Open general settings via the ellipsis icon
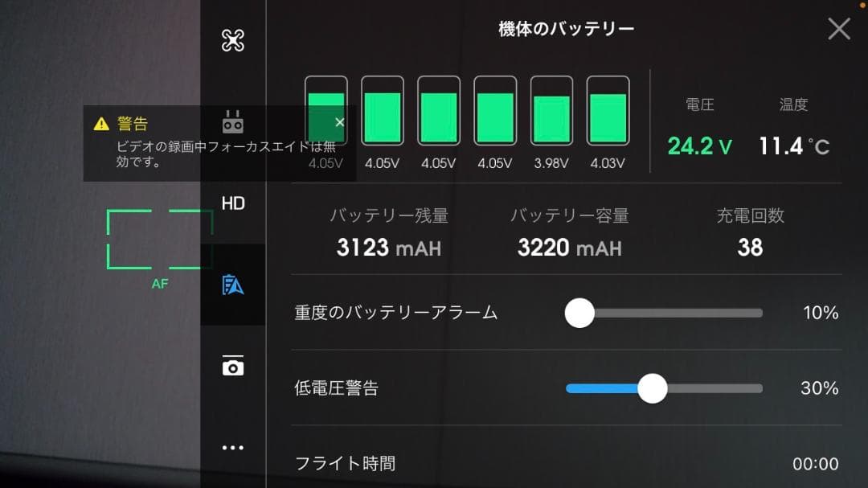Screen dimensions: 868x488 (232, 447)
